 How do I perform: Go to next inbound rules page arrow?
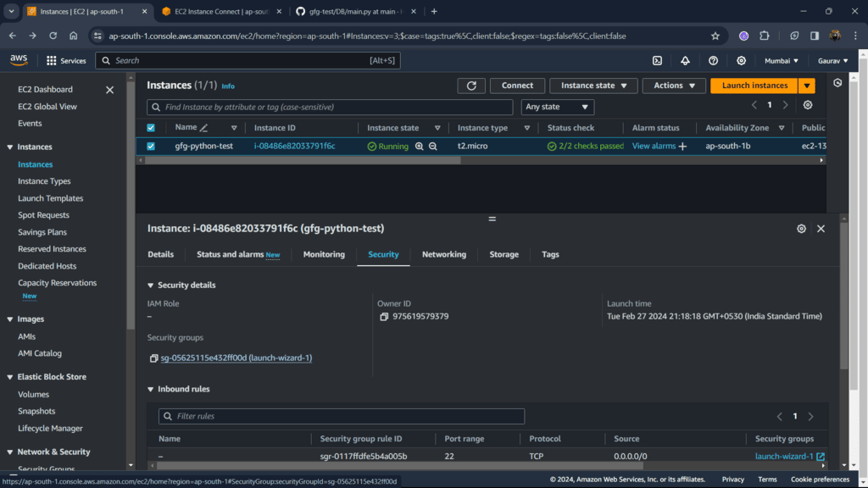(x=810, y=416)
